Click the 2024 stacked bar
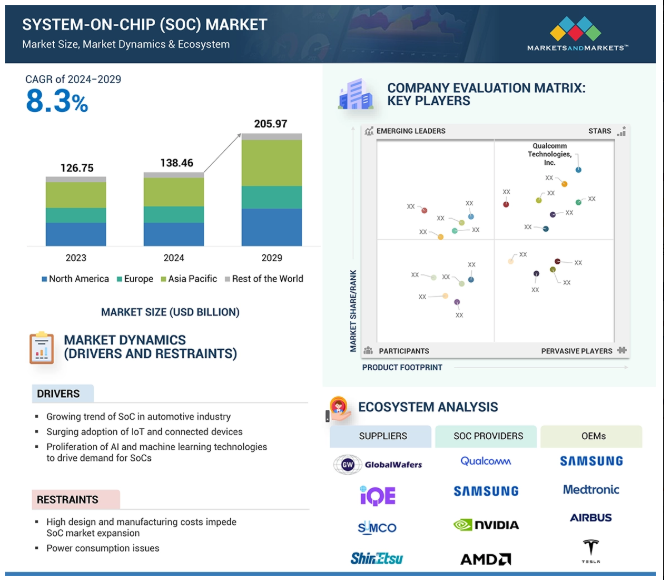Image resolution: width=664 pixels, height=580 pixels. click(174, 209)
